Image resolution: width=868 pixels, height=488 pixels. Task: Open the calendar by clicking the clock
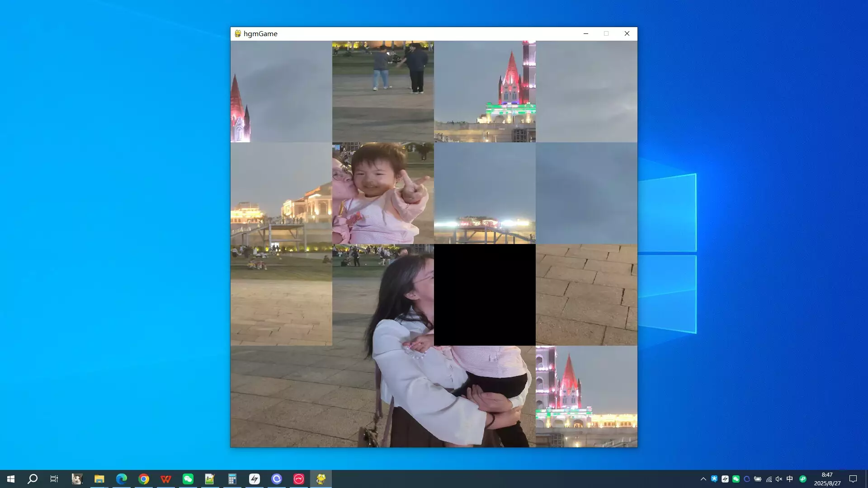(827, 479)
